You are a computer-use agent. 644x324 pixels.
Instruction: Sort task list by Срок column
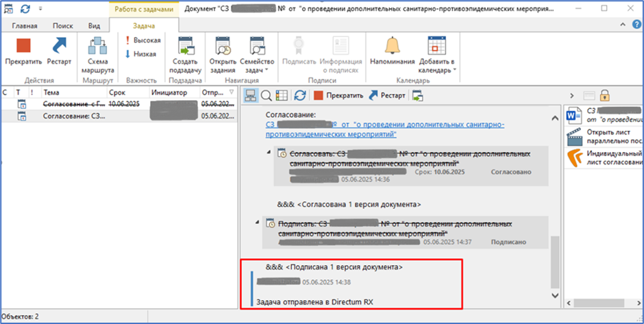pyautogui.click(x=117, y=91)
